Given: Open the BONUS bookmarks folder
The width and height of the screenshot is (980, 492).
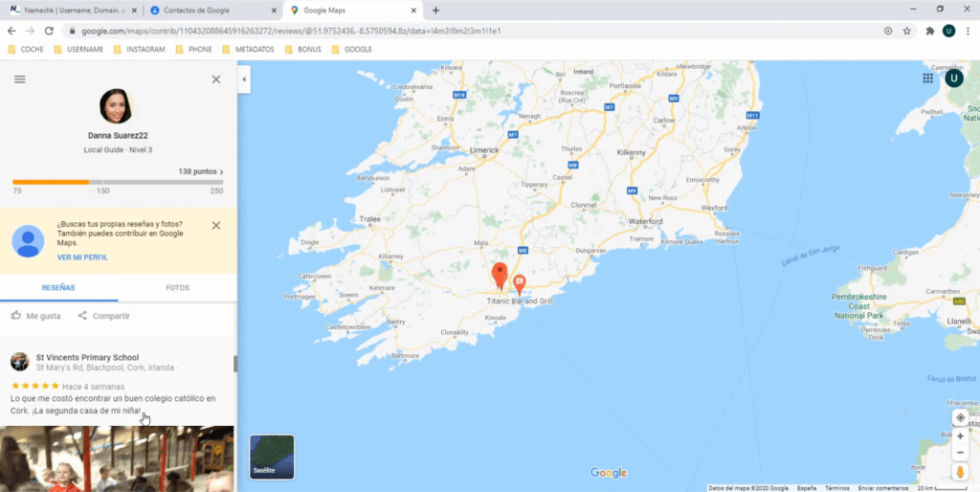Looking at the screenshot, I should (x=303, y=50).
